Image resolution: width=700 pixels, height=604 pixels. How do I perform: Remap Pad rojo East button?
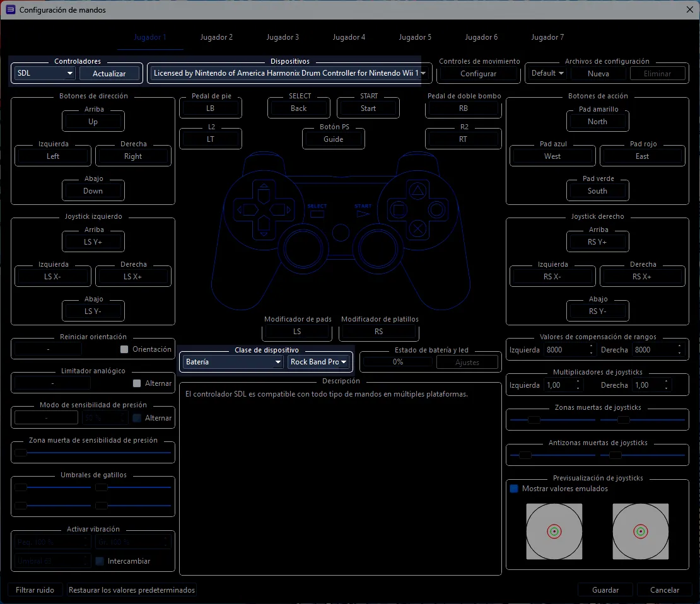click(642, 156)
